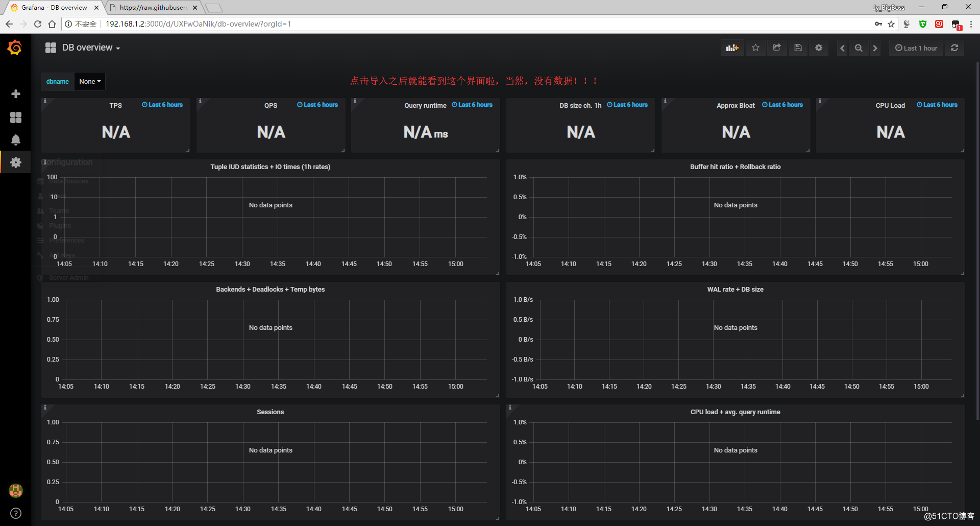This screenshot has width=980, height=526.
Task: Open Tuple IUD statistics panel title menu
Action: (271, 167)
